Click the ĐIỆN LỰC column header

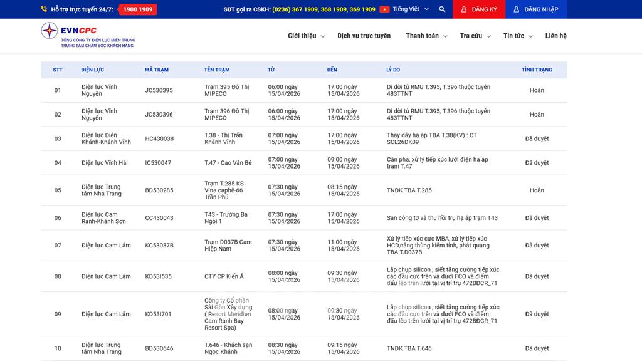[92, 70]
